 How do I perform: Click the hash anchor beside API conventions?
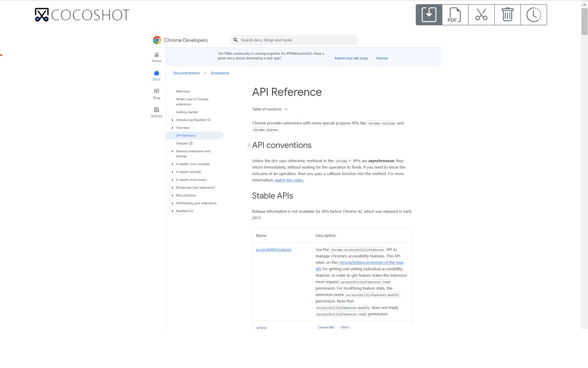249,145
